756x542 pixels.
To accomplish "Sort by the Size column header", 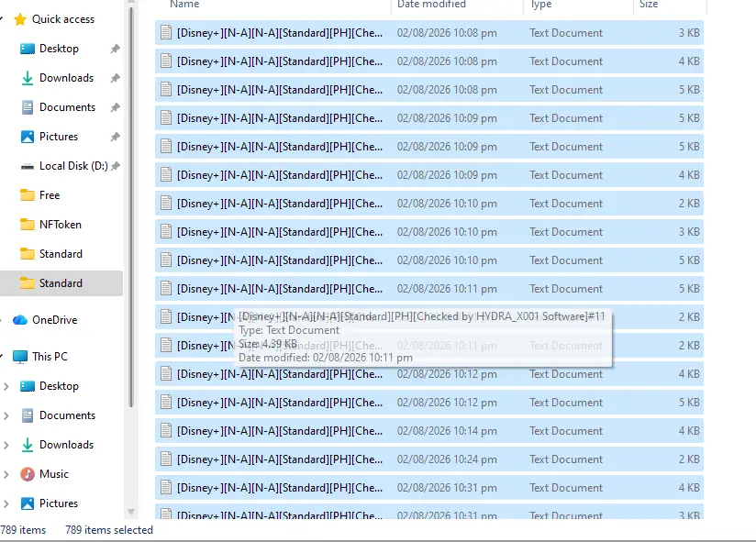I will click(x=649, y=5).
